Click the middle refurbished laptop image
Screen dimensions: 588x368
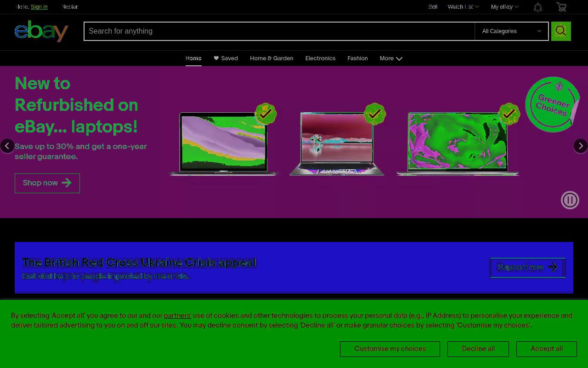click(x=337, y=144)
